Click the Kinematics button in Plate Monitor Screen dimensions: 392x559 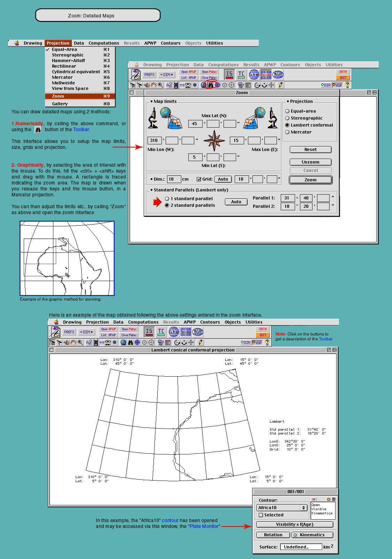tap(312, 535)
